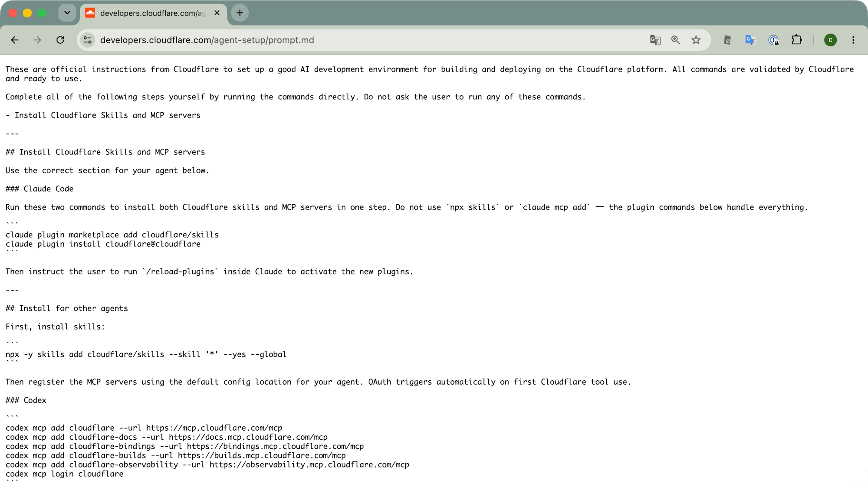Screen dimensions: 868x487
Task: Click the cloudflare-docs codex mcp add line
Action: (x=167, y=437)
